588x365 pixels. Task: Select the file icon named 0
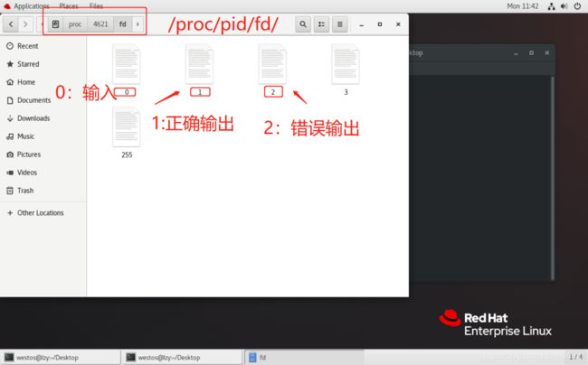point(127,64)
